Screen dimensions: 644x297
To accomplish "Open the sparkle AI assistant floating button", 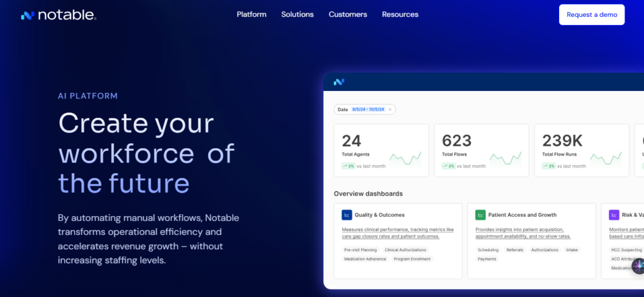I will (638, 266).
